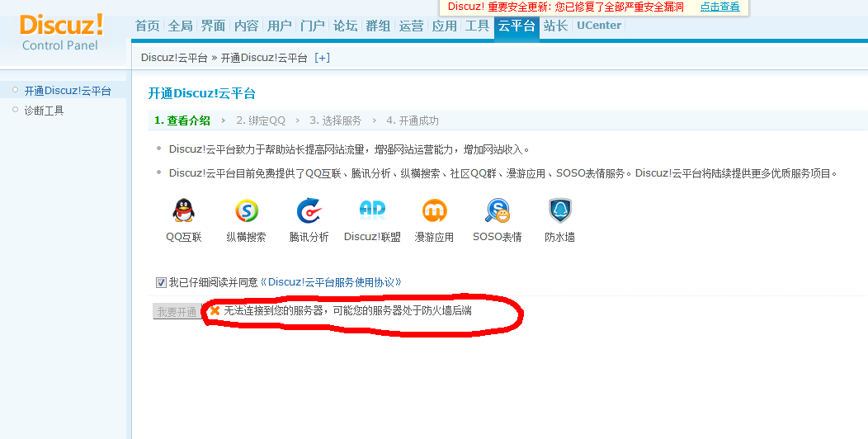
Task: Open the 门户 menu
Action: [312, 26]
